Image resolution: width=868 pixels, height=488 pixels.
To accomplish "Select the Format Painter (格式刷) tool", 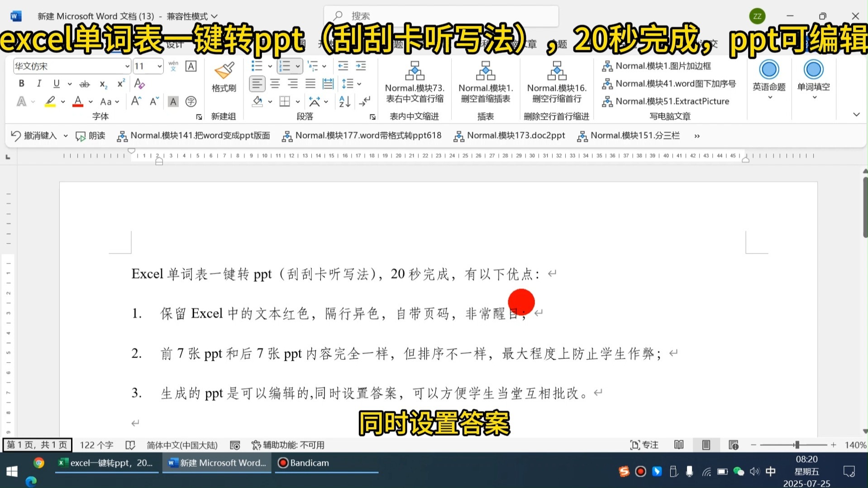I will point(224,77).
